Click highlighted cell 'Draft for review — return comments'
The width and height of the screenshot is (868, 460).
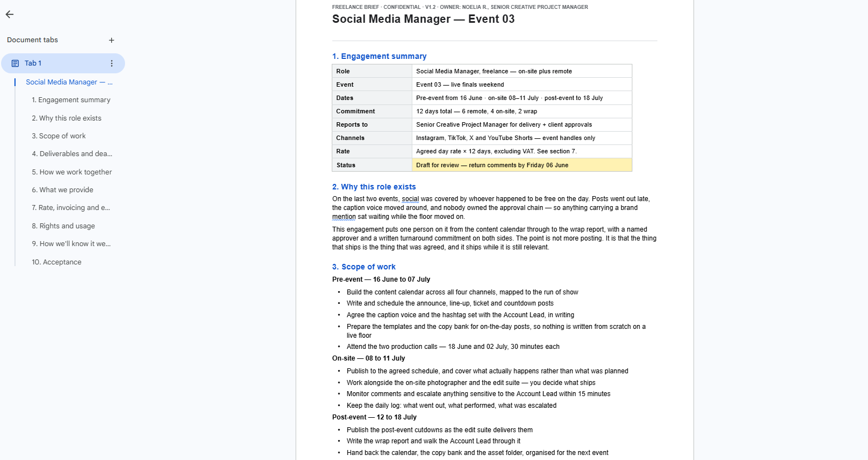coord(522,165)
